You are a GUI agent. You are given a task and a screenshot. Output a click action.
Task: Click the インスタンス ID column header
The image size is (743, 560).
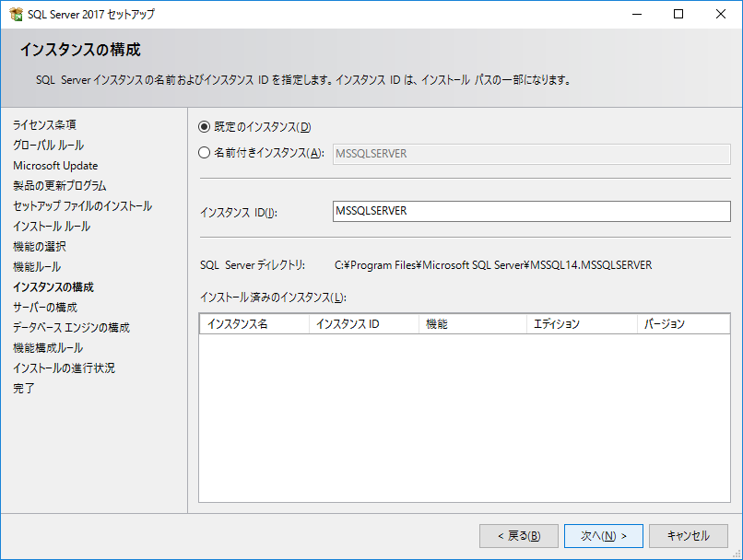[364, 324]
